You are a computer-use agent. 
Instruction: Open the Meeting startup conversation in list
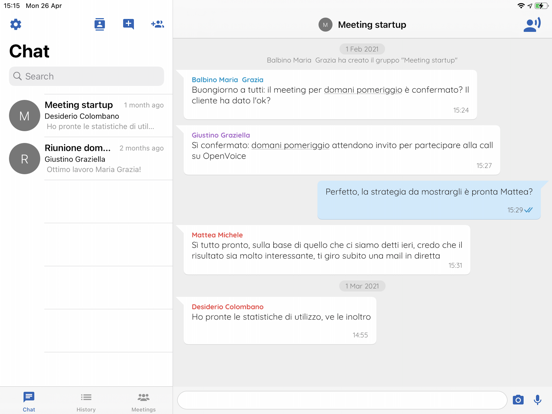[87, 115]
